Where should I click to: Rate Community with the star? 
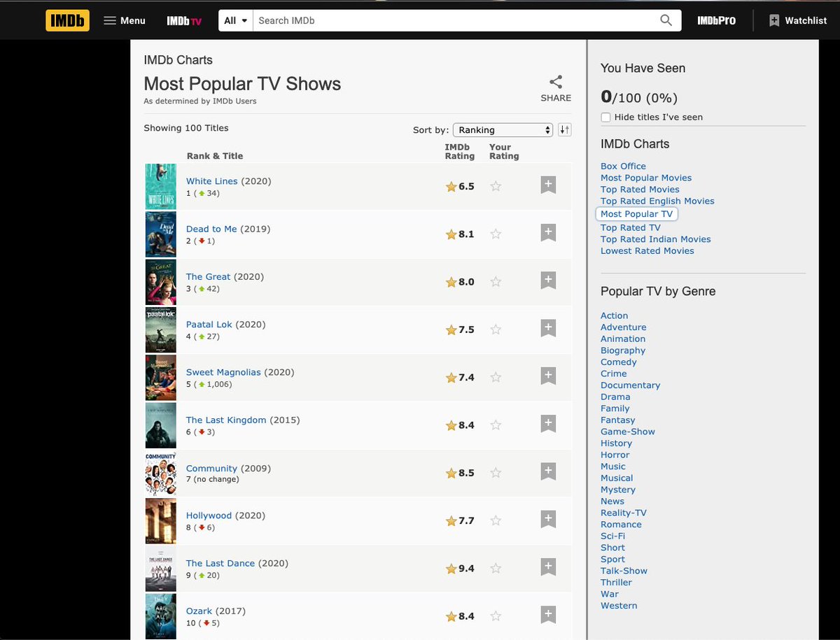pyautogui.click(x=496, y=472)
